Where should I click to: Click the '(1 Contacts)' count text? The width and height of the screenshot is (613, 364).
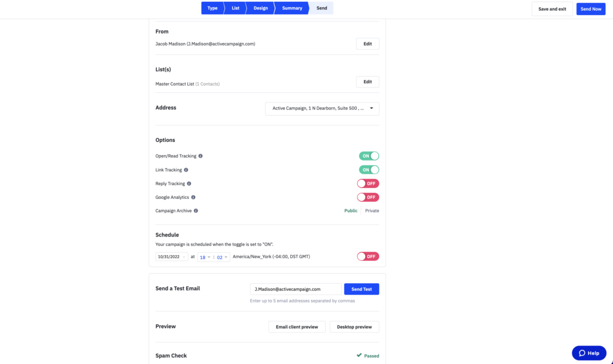coord(208,84)
